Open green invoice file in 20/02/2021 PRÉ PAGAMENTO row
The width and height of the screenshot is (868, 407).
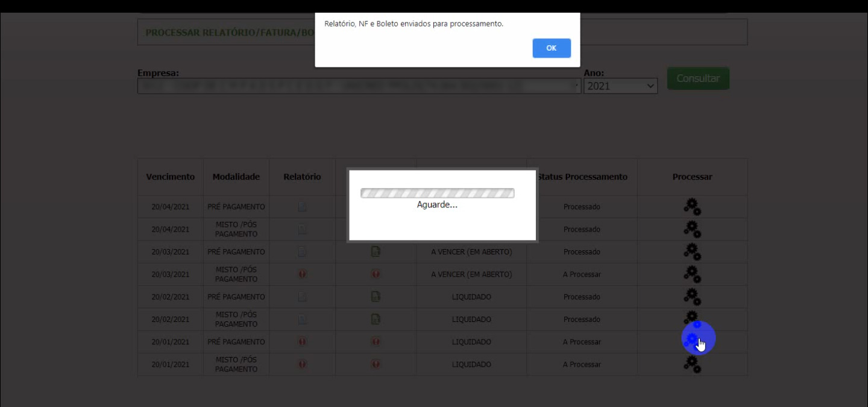pyautogui.click(x=376, y=297)
